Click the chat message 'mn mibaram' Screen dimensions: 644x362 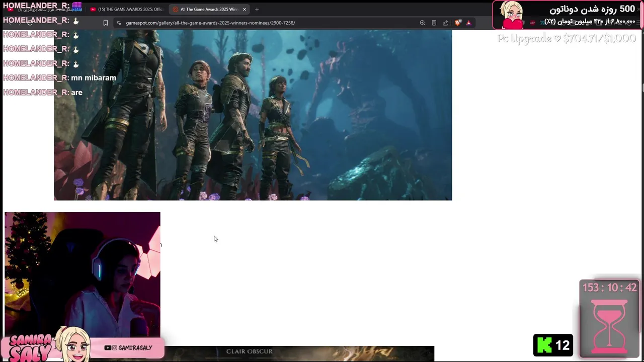94,78
